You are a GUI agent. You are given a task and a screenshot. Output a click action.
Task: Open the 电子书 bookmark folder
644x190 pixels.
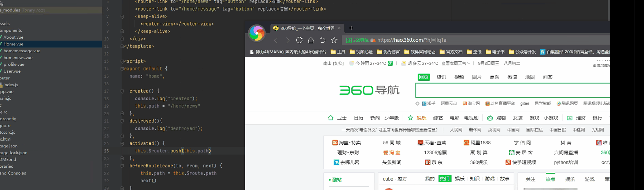[495, 52]
